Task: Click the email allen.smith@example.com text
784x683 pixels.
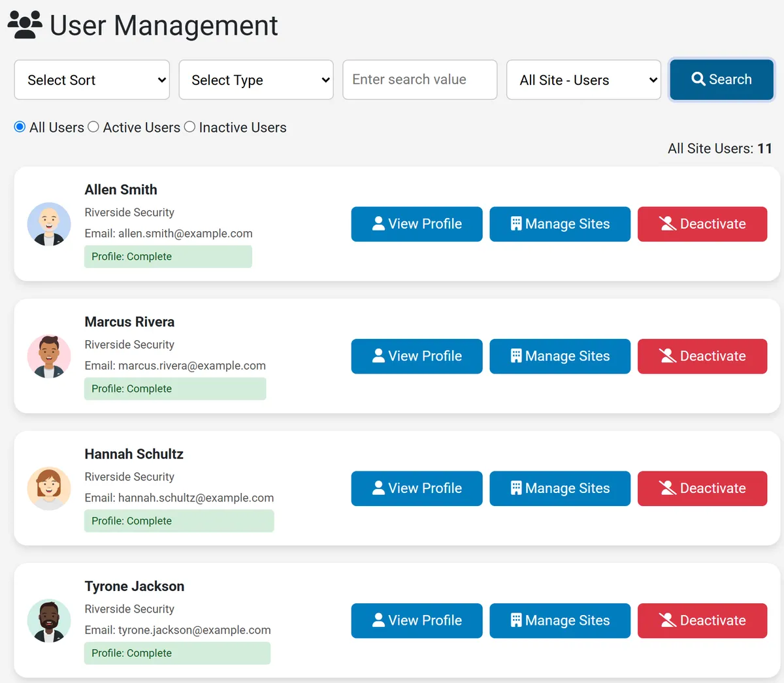Action: (x=186, y=233)
